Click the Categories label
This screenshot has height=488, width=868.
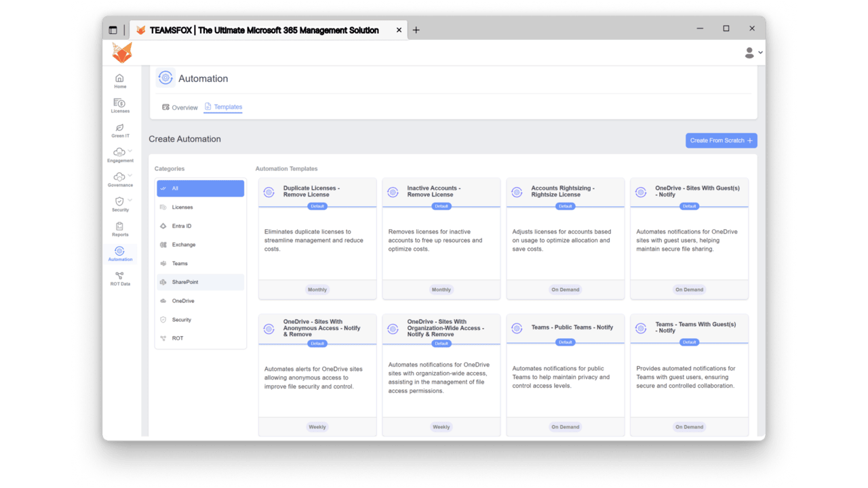pos(170,169)
